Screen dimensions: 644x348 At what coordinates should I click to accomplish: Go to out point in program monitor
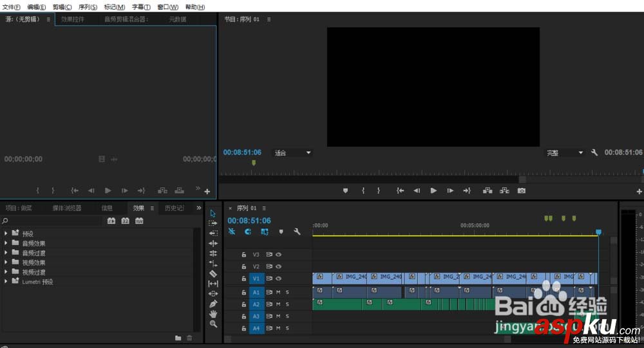[x=467, y=191]
